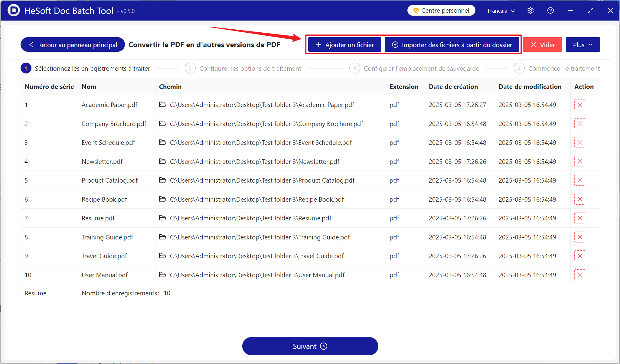
Task: Click the v0.5.0 version label
Action: click(x=126, y=11)
